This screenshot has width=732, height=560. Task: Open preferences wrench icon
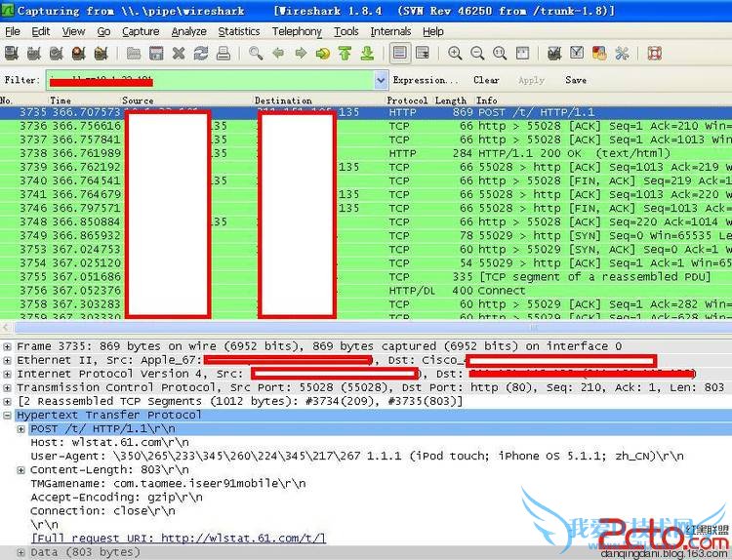coord(622,54)
